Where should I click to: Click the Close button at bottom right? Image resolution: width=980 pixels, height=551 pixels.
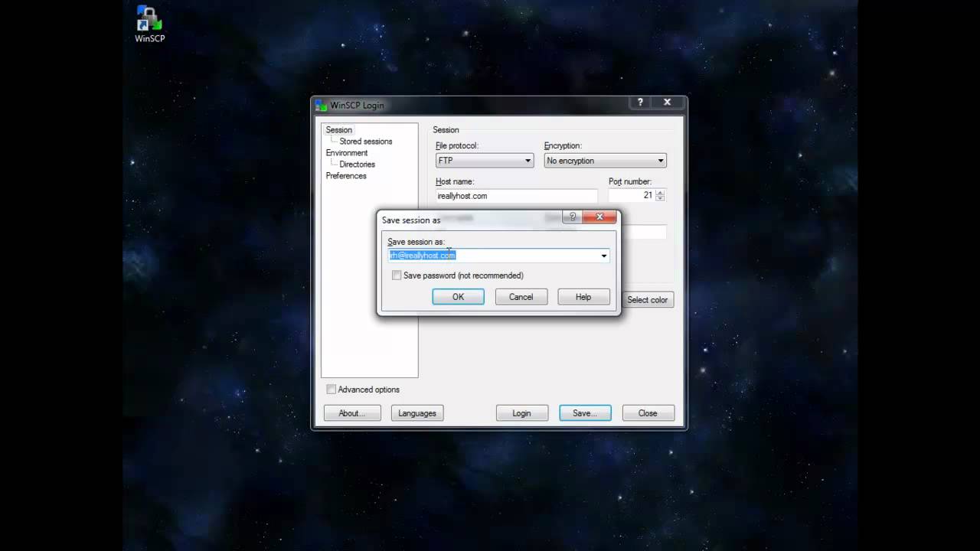(648, 413)
